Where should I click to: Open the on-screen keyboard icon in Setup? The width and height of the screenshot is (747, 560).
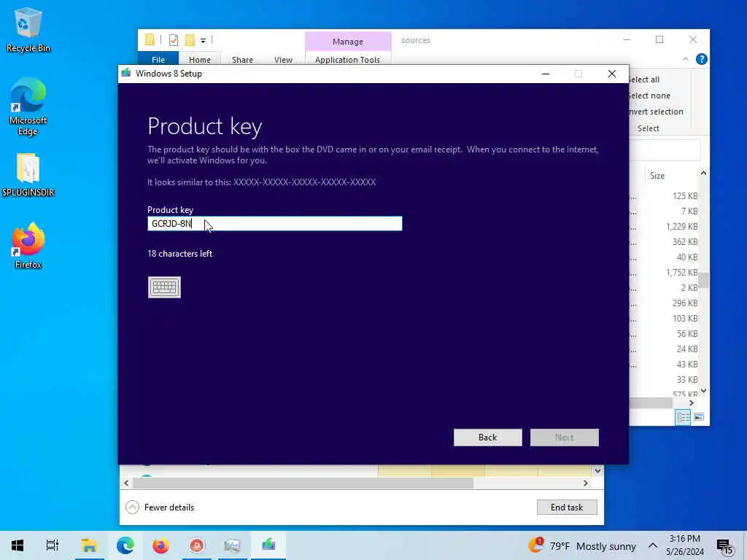point(164,287)
